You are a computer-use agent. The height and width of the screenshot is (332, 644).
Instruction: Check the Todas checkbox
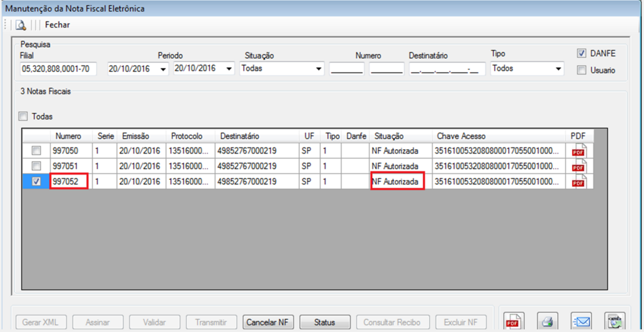23,116
